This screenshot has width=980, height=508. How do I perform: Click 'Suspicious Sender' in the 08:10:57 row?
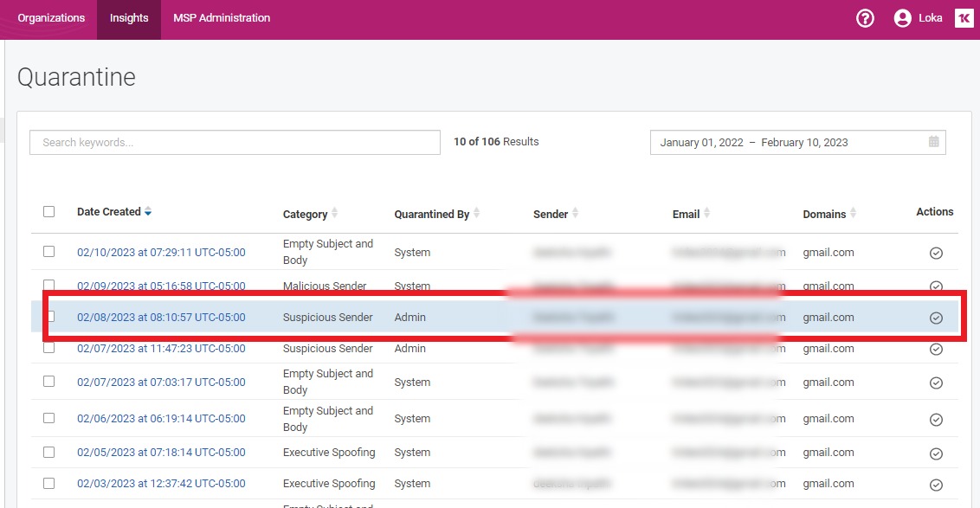pyautogui.click(x=327, y=318)
